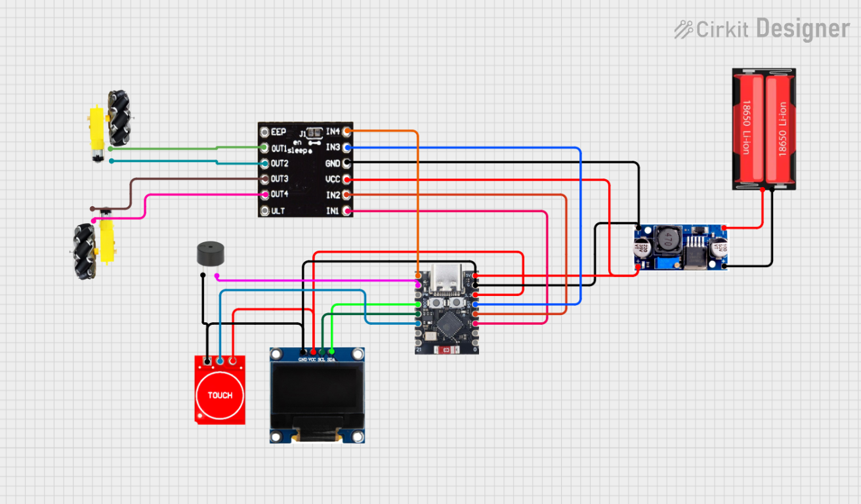Click the G ground pin on the microcontroller
861x504 pixels.
[x=475, y=285]
